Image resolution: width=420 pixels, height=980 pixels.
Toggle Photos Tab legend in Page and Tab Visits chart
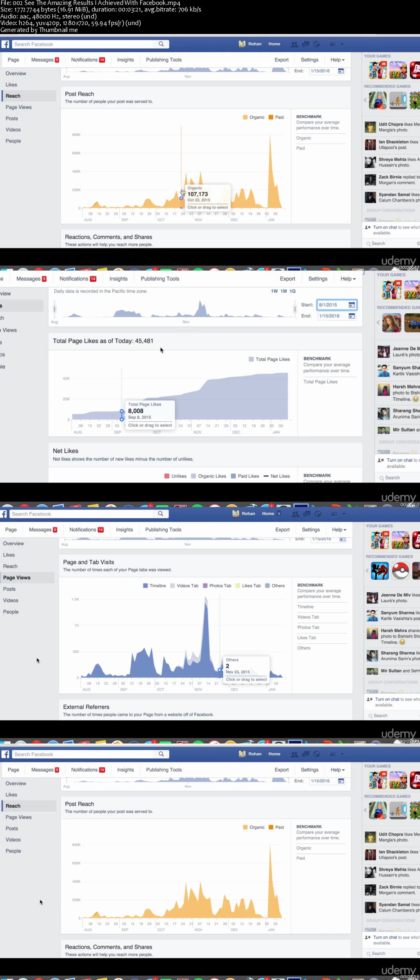(x=217, y=586)
